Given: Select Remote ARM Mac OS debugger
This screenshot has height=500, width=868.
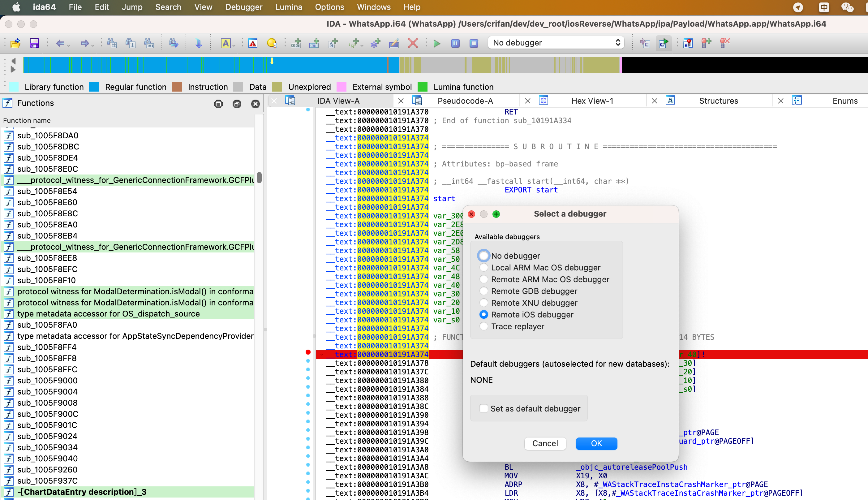Looking at the screenshot, I should 483,279.
